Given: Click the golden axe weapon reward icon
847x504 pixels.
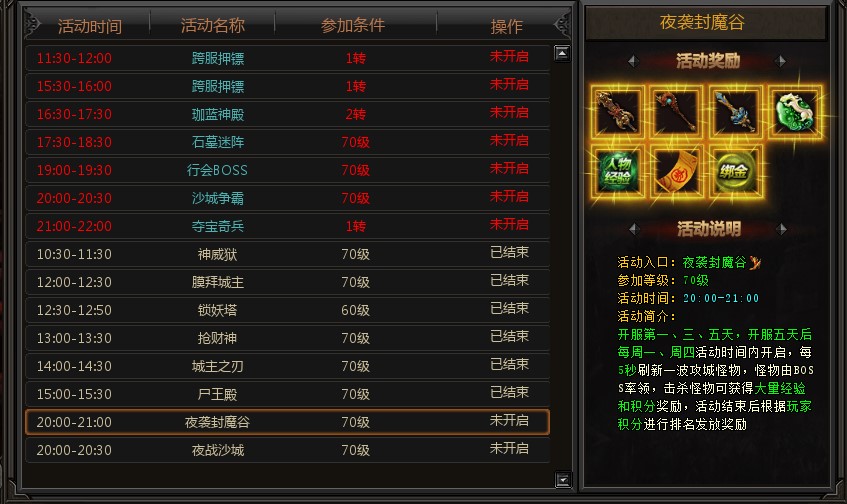Looking at the screenshot, I should (x=617, y=112).
